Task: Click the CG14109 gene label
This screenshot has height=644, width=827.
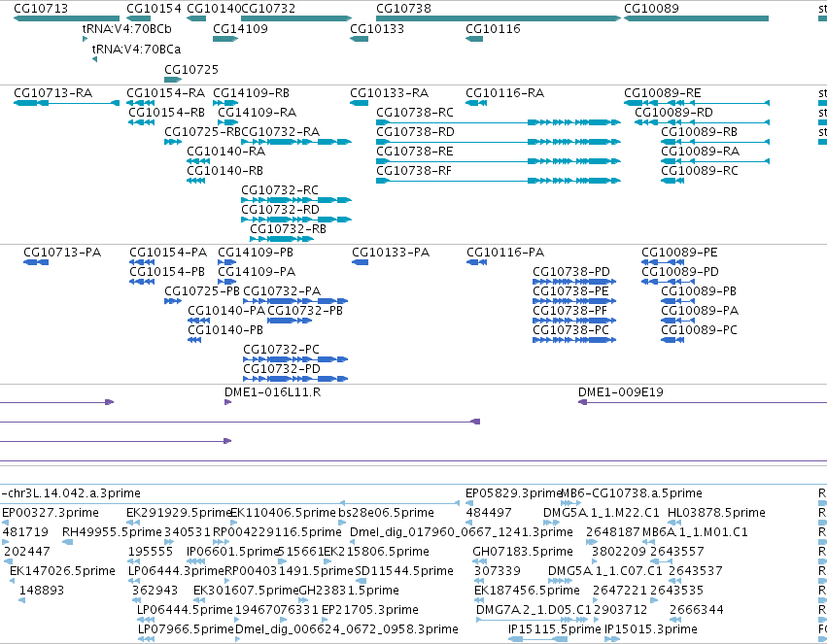Action: (x=240, y=28)
